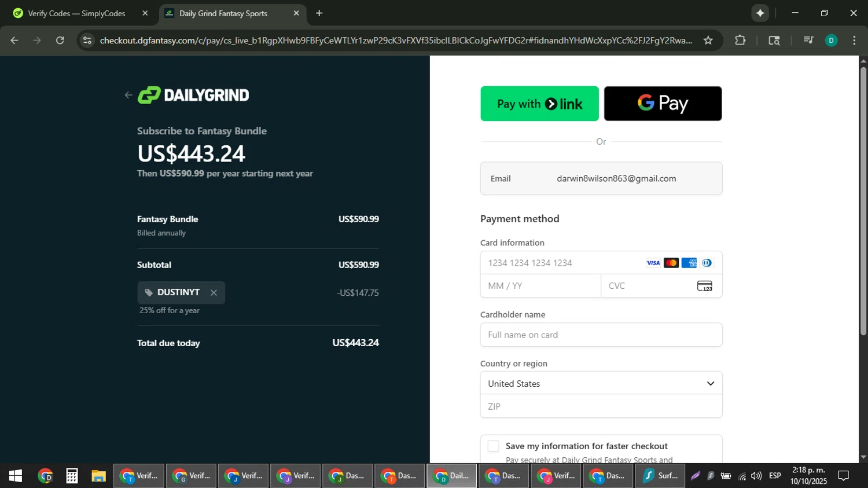Close the Verify Codes — SimplyCodes tab

point(145,13)
